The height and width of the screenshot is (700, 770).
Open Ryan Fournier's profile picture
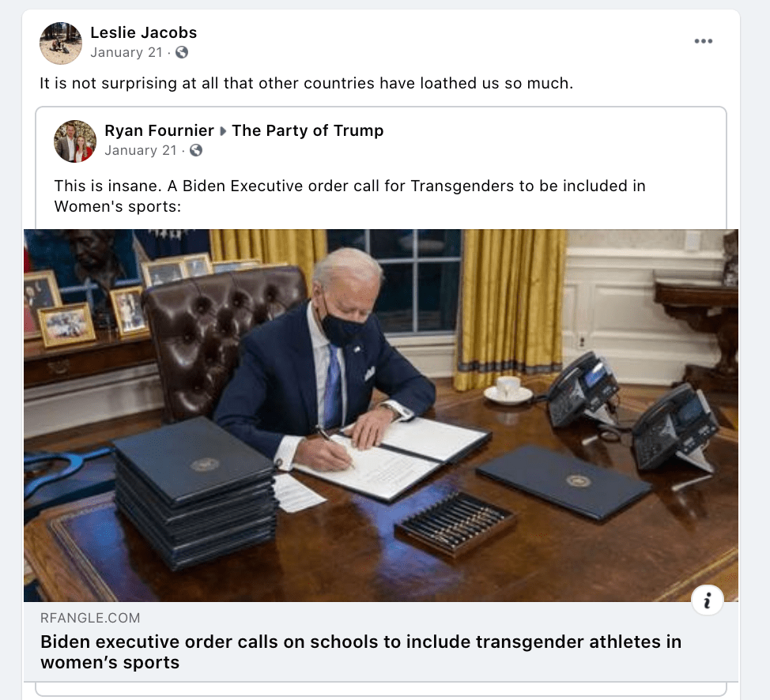(75, 141)
